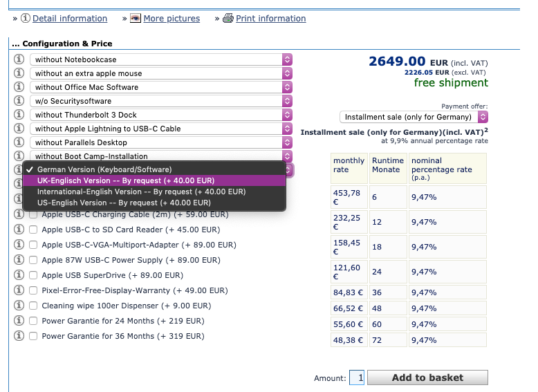Check Apple USB-C Charging Cable (2m) option
Screen dimensions: 538x392
[x=33, y=215]
